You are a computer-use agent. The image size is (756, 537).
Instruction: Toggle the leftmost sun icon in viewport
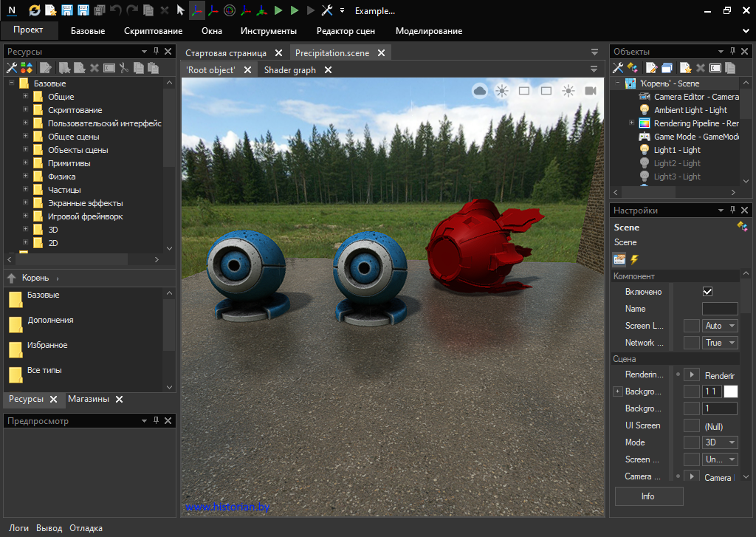click(x=502, y=91)
